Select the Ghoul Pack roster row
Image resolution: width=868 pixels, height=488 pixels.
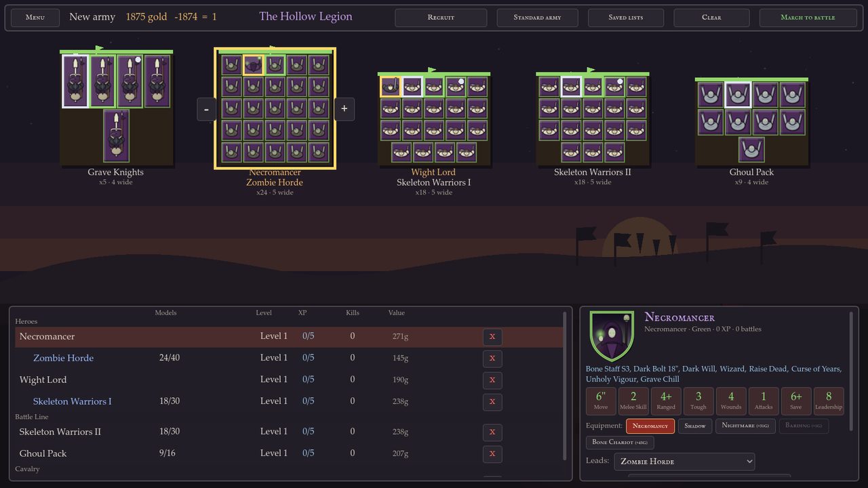pyautogui.click(x=289, y=454)
